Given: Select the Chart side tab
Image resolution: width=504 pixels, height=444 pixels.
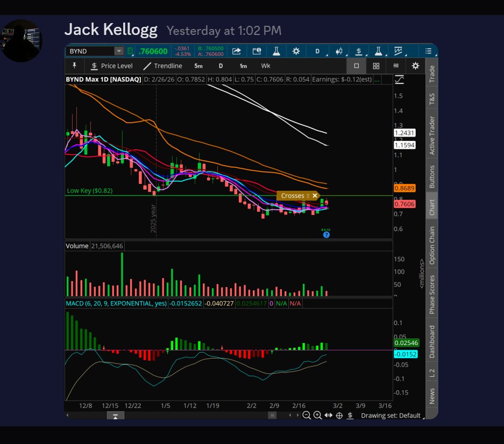Looking at the screenshot, I should pyautogui.click(x=432, y=207).
